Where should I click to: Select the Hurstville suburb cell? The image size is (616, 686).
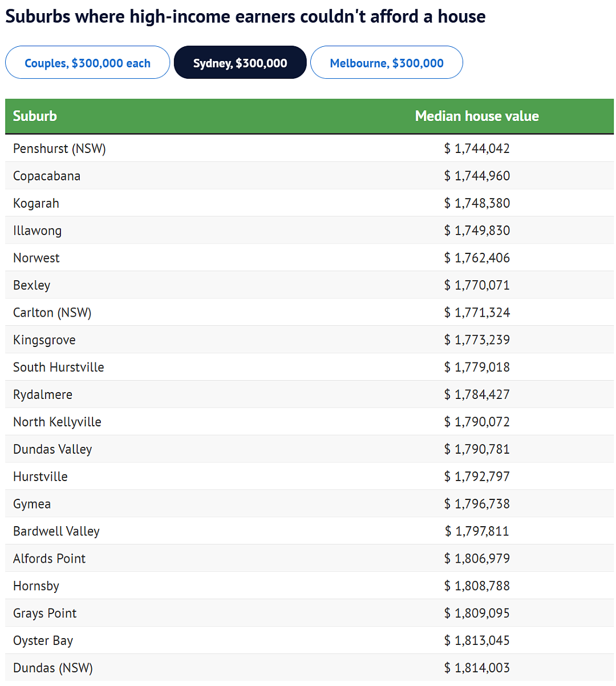click(x=40, y=477)
